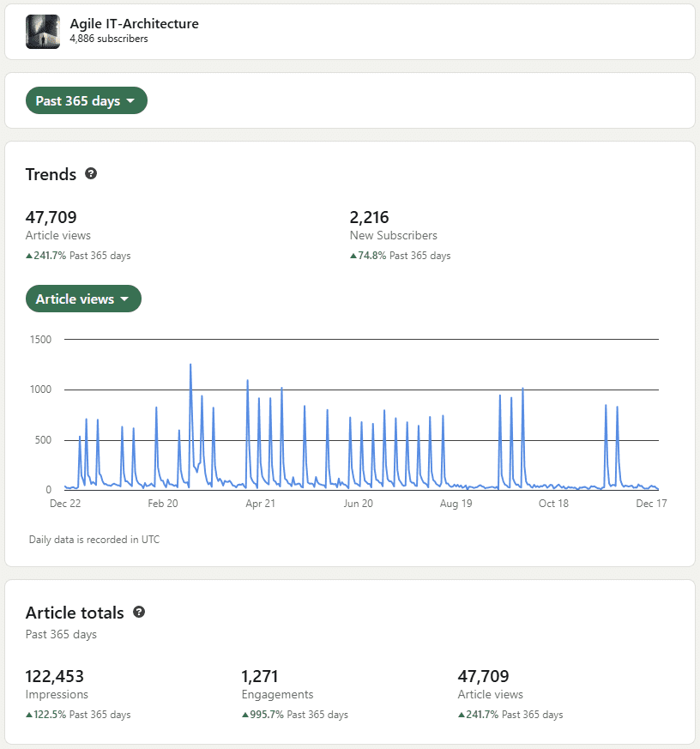The height and width of the screenshot is (749, 700).
Task: Click the Dec 17 axis label on the chart
Action: pos(651,504)
